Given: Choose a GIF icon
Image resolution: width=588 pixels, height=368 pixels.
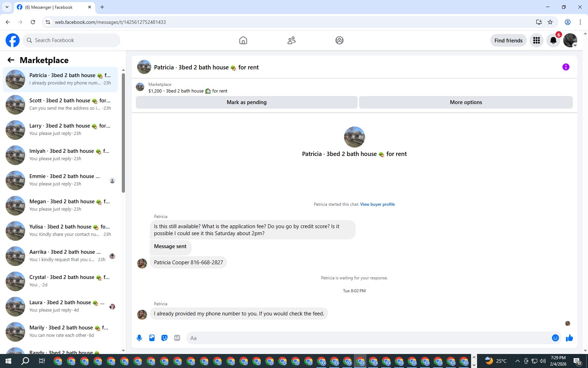Looking at the screenshot, I should point(177,338).
